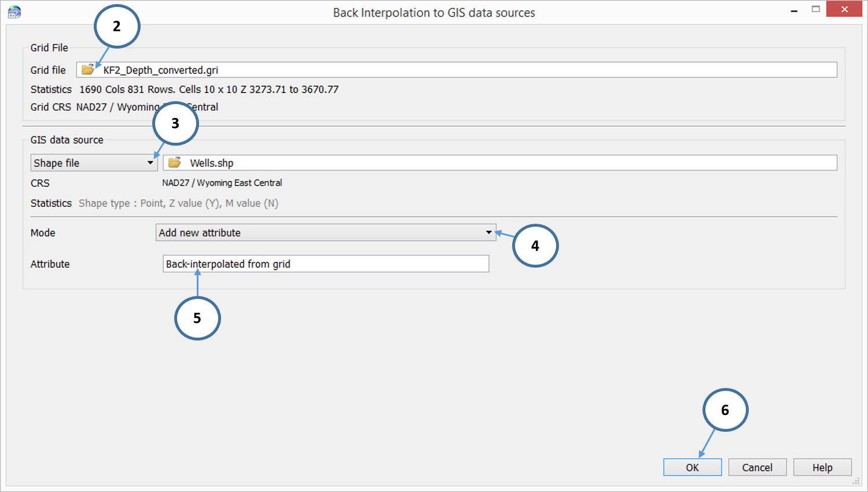The height and width of the screenshot is (492, 868).
Task: Select the callout marker labeled 5
Action: [197, 318]
